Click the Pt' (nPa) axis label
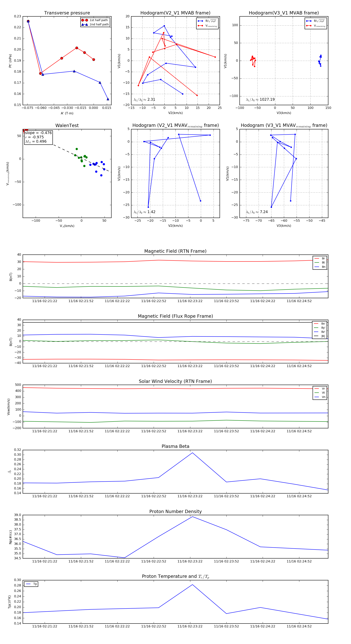This screenshot has width=351, height=644. click(x=10, y=61)
